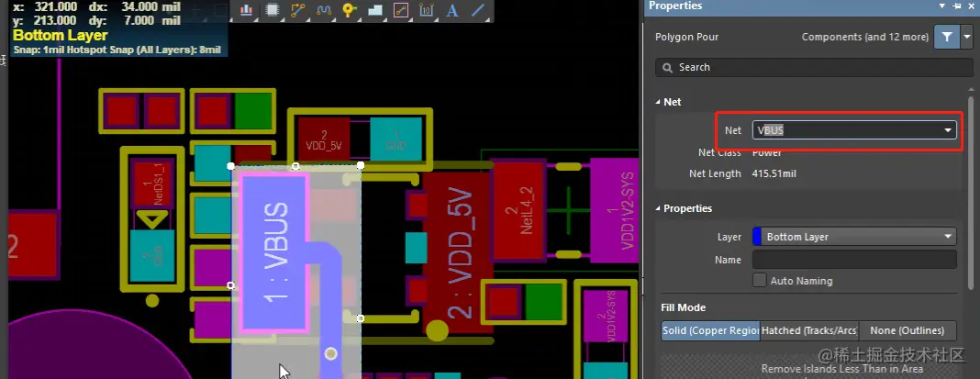Select the Place Component tool
This screenshot has width=980, height=379.
pyautogui.click(x=272, y=10)
